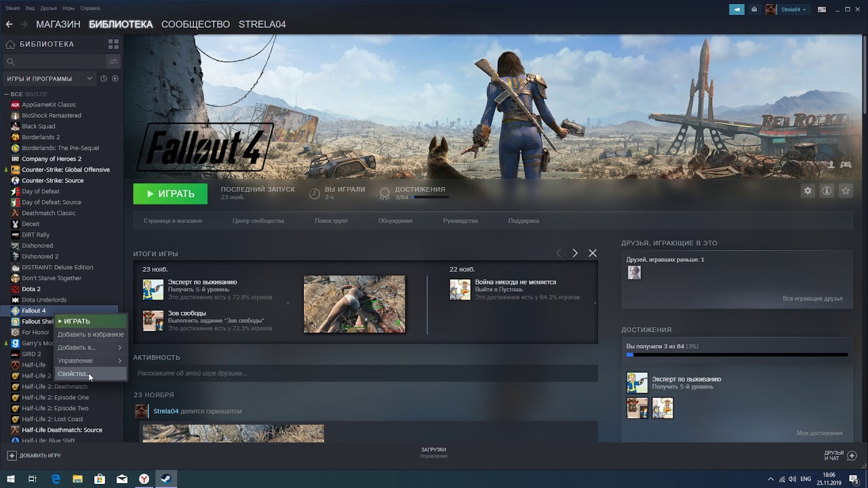Click Все играющие друзья link
Screen dimensions: 868x488
click(x=812, y=299)
